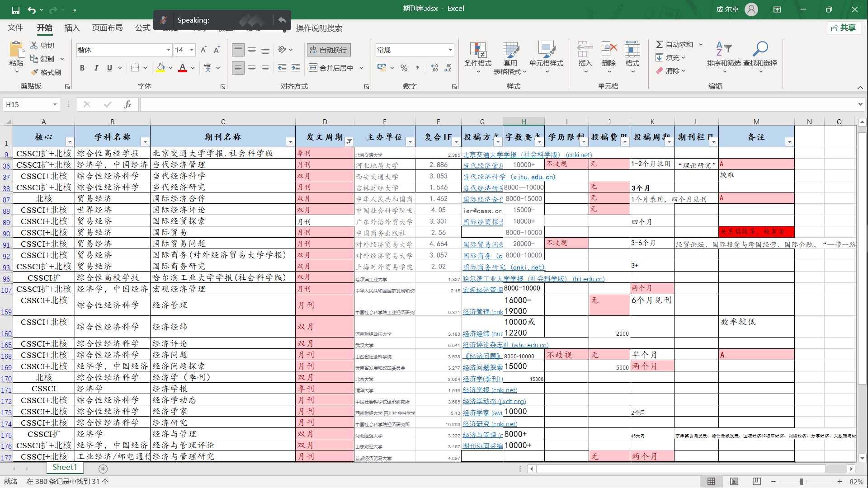The height and width of the screenshot is (488, 868).
Task: Expand the number format dropdown 常规
Action: tap(450, 50)
